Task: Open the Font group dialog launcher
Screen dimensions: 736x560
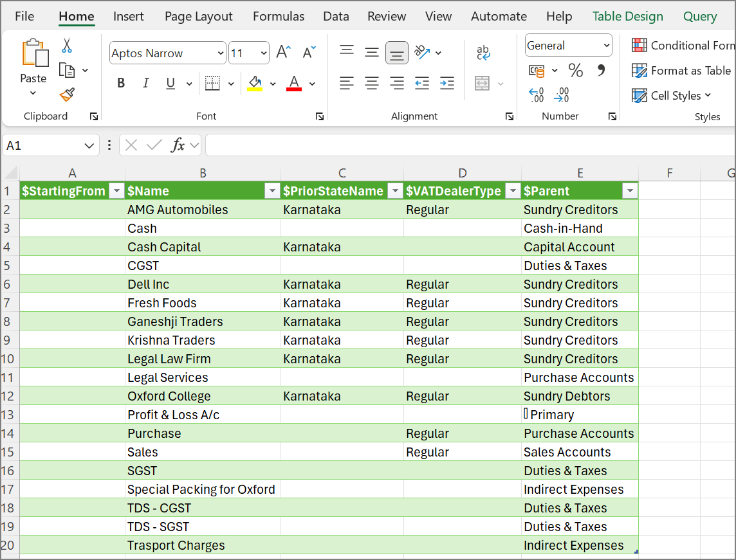Action: [x=320, y=116]
